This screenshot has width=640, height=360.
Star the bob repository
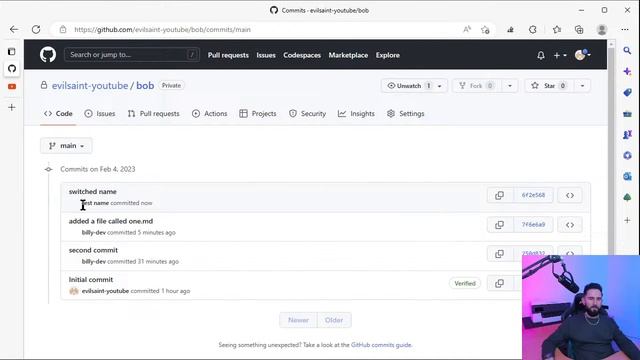[549, 86]
